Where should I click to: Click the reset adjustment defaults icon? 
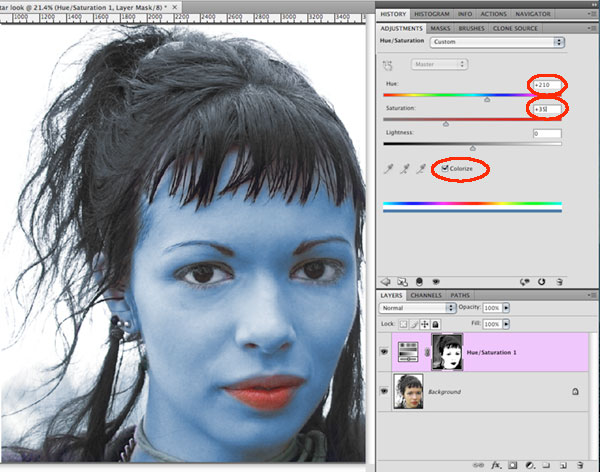tap(542, 282)
